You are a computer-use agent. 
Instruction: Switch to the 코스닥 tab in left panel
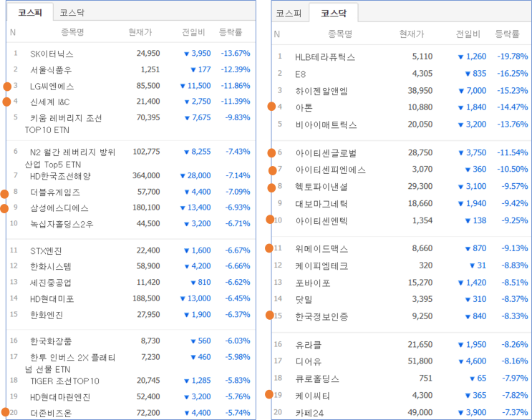(x=72, y=13)
